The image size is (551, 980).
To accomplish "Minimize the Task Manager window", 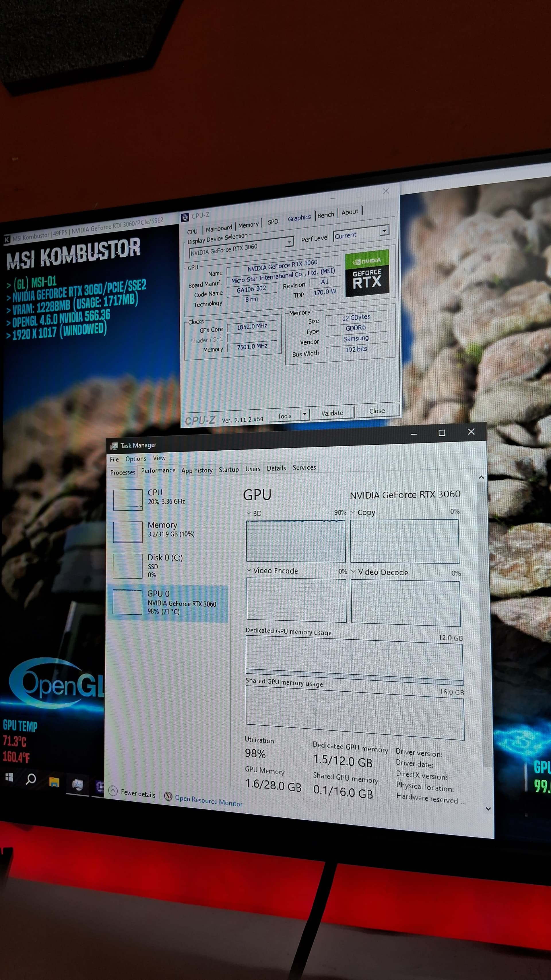I will tap(414, 434).
